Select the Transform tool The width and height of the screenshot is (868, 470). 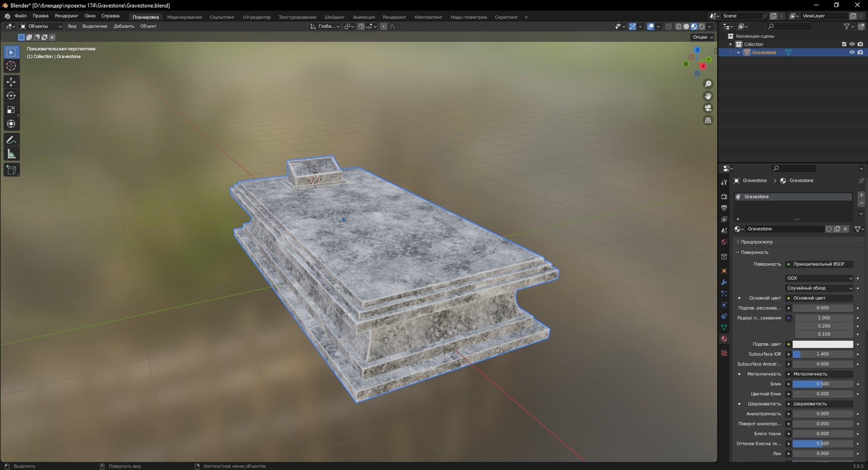[x=11, y=124]
